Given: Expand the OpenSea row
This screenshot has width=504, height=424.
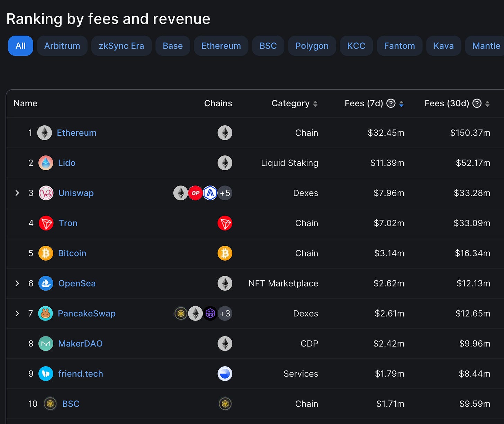Looking at the screenshot, I should tap(17, 283).
